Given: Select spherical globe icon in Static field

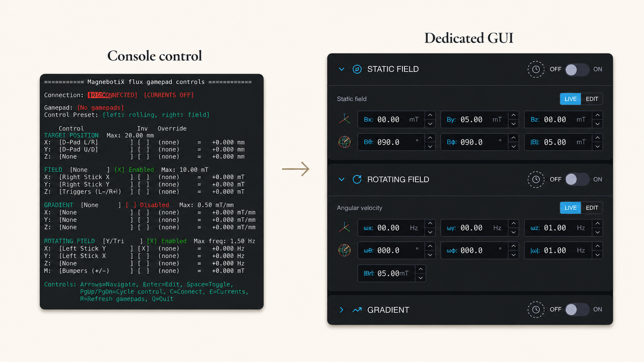Looking at the screenshot, I should (344, 142).
